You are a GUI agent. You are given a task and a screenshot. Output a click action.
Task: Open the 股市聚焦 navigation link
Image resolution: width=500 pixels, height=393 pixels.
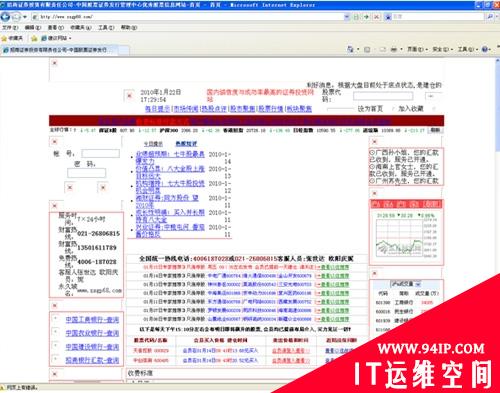tap(243, 109)
